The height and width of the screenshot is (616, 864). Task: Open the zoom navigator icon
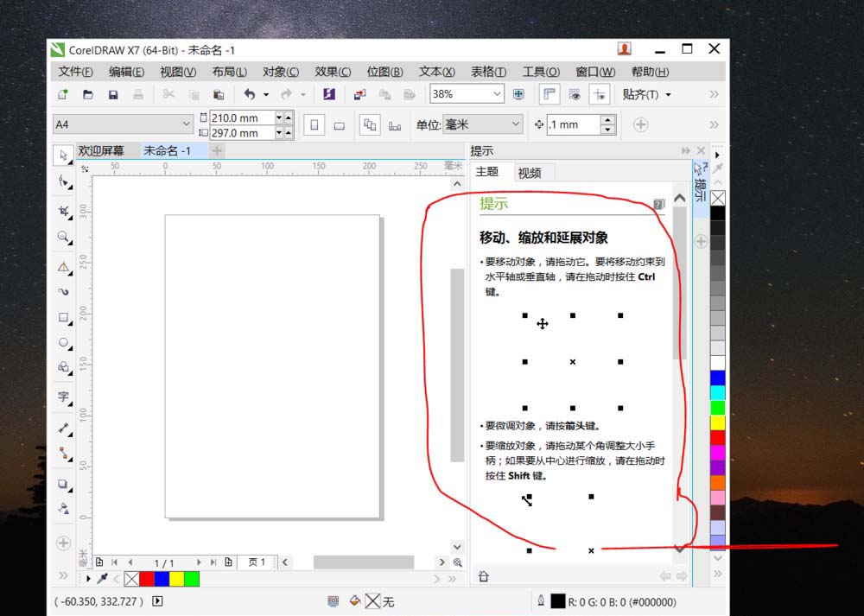(x=457, y=562)
